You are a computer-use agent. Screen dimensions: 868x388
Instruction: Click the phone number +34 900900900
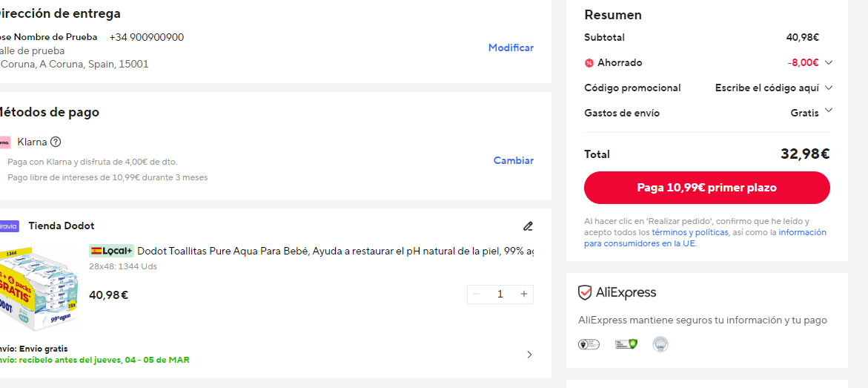(x=147, y=37)
